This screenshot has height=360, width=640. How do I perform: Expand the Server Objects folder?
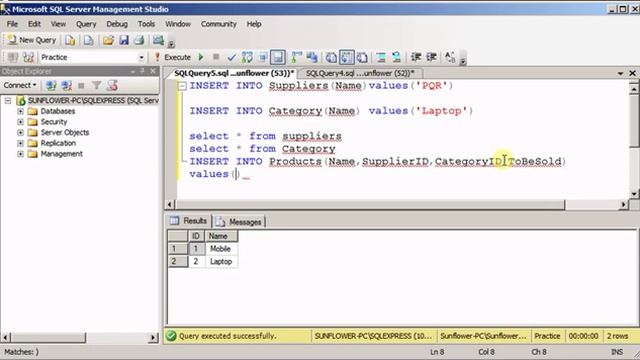[x=20, y=132]
